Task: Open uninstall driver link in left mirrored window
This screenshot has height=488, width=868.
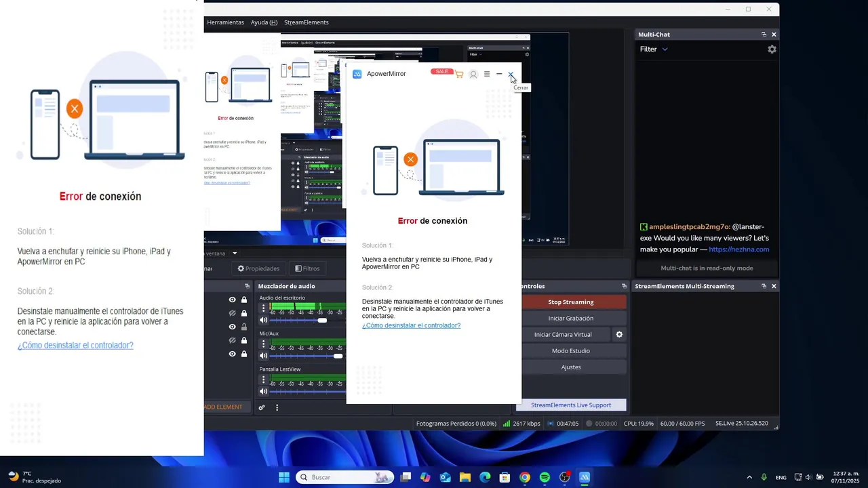Action: click(75, 345)
